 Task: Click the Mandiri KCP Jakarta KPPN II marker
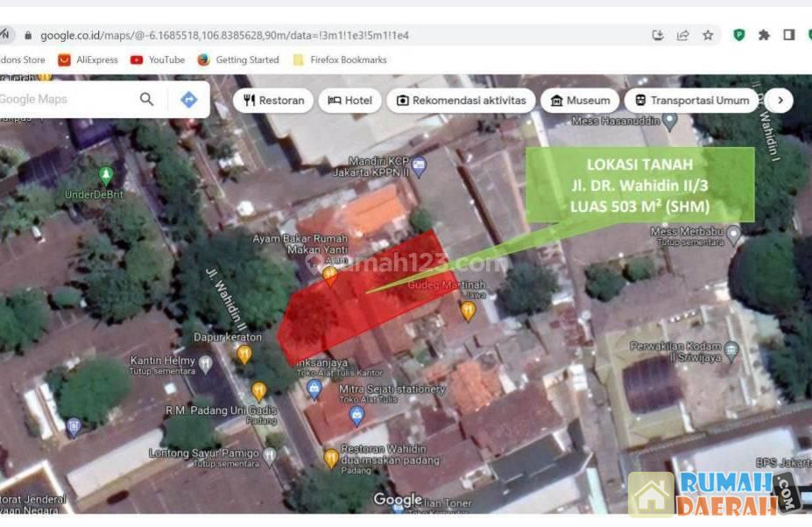tap(419, 164)
